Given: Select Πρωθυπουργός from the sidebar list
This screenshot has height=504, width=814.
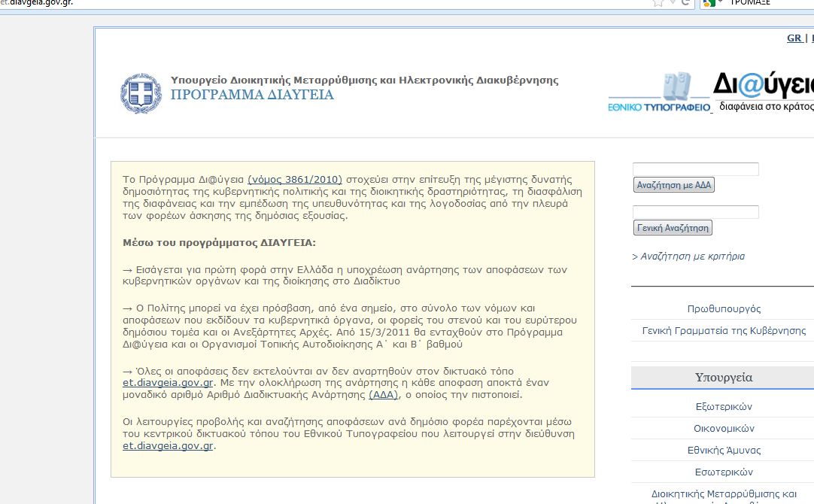Looking at the screenshot, I should [724, 309].
